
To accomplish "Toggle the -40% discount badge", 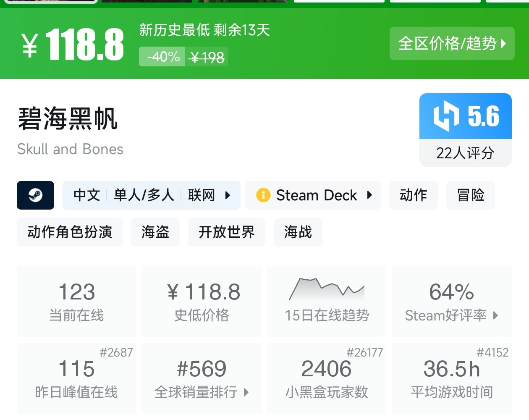I will click(x=162, y=57).
